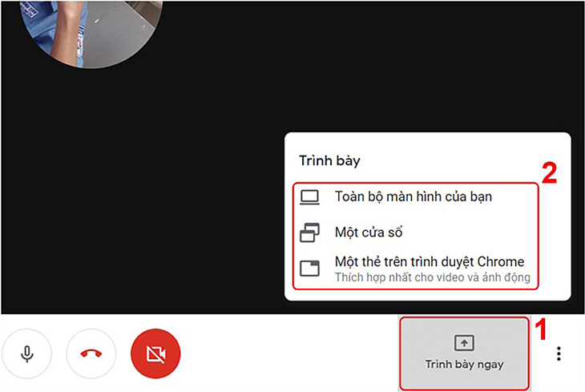This screenshot has width=585, height=392.
Task: Click the upload arrow present icon
Action: (464, 343)
